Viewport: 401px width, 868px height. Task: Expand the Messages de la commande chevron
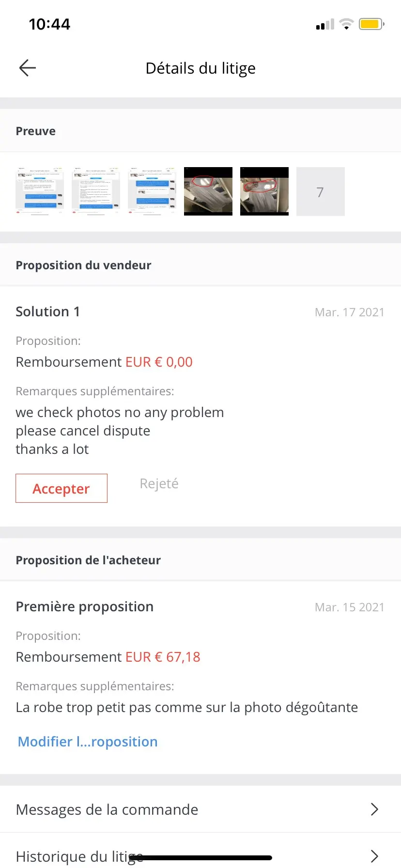pyautogui.click(x=374, y=809)
